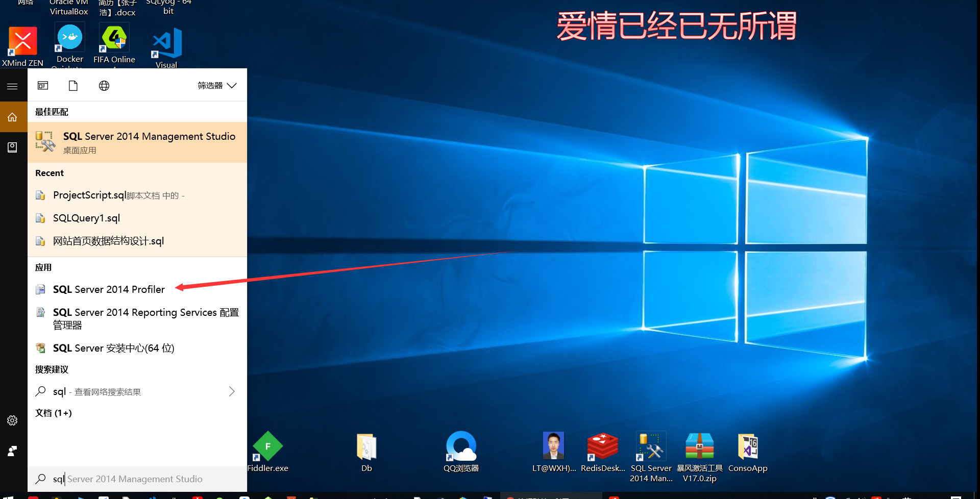Filter search results by Web globe icon
The image size is (980, 499).
pyautogui.click(x=104, y=86)
